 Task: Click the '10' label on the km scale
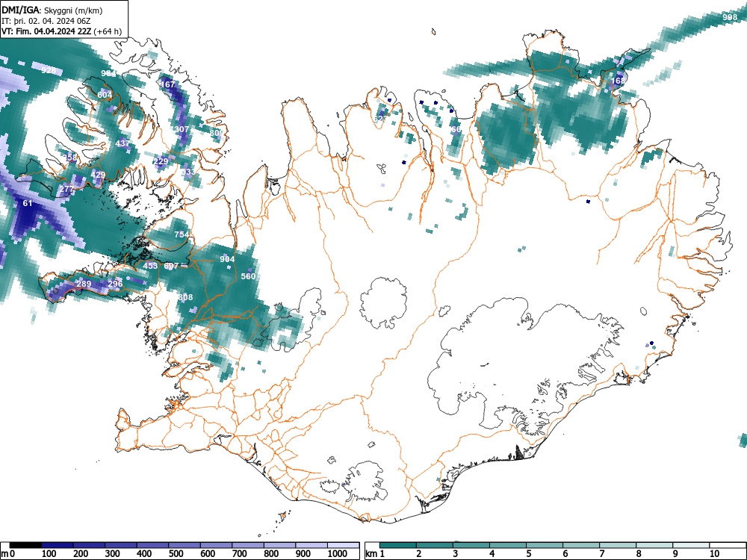(x=714, y=554)
